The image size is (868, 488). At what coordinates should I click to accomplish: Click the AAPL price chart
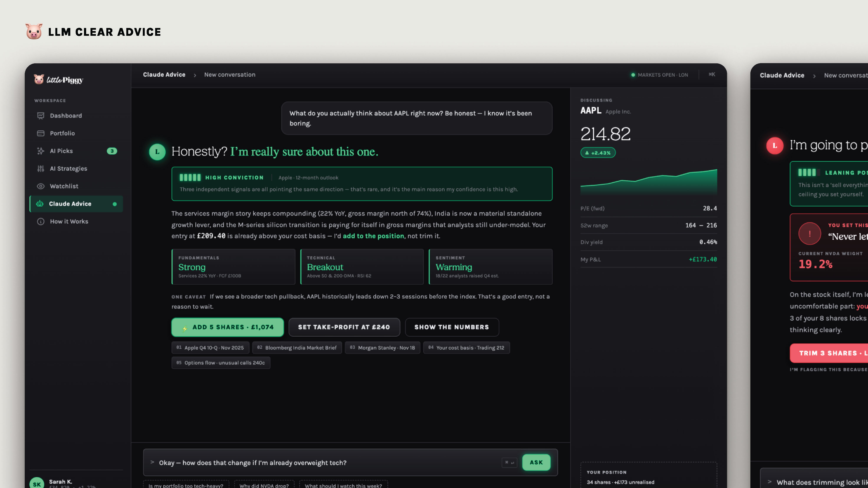649,182
